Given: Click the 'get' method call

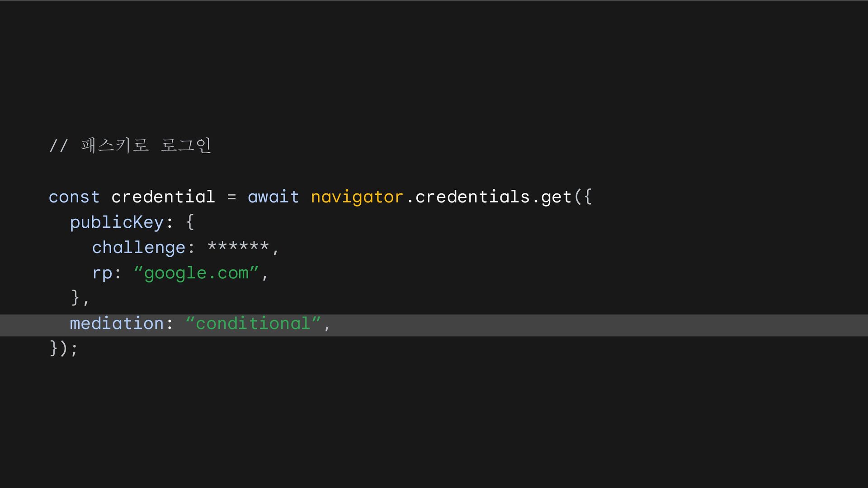Looking at the screenshot, I should click(556, 197).
